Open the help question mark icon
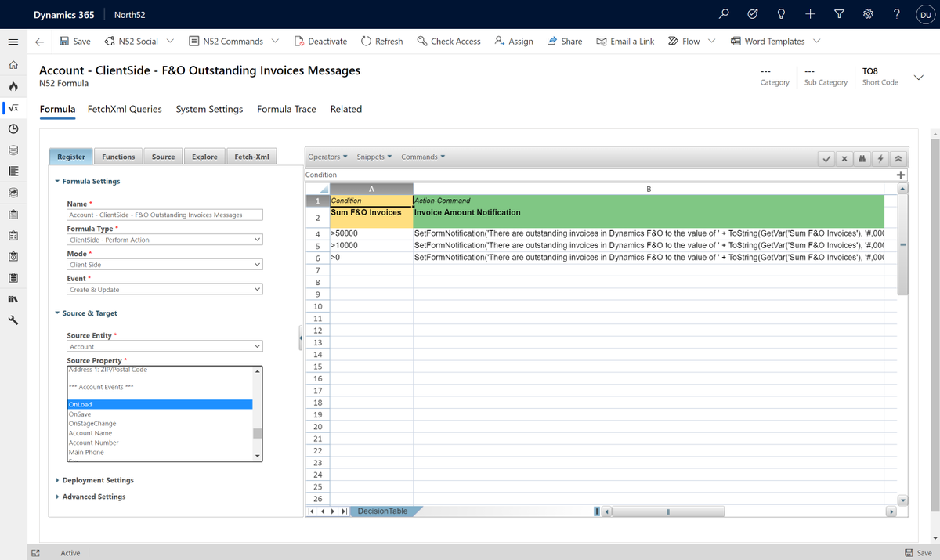Screen dimensions: 940x560 click(x=896, y=14)
